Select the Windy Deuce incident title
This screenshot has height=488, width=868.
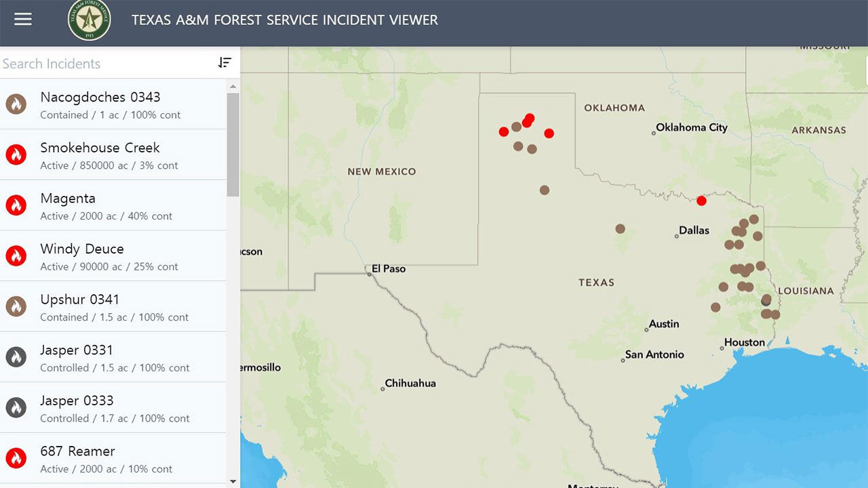[82, 249]
